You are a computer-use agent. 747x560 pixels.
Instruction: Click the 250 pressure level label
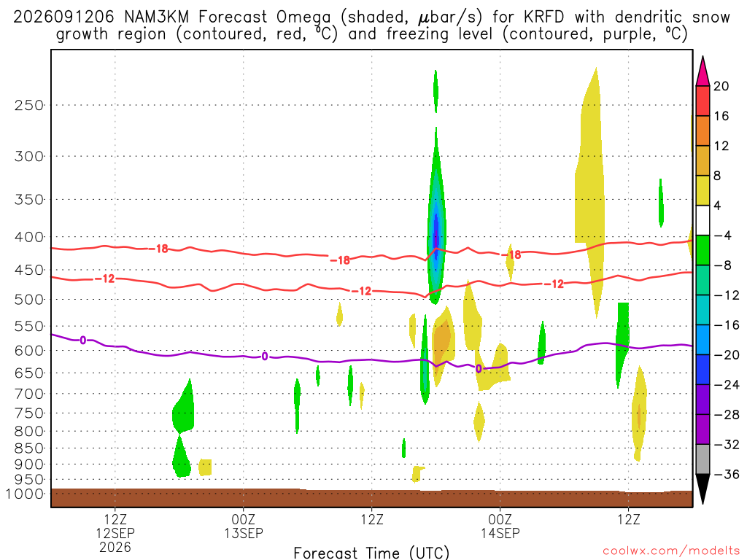tap(29, 105)
